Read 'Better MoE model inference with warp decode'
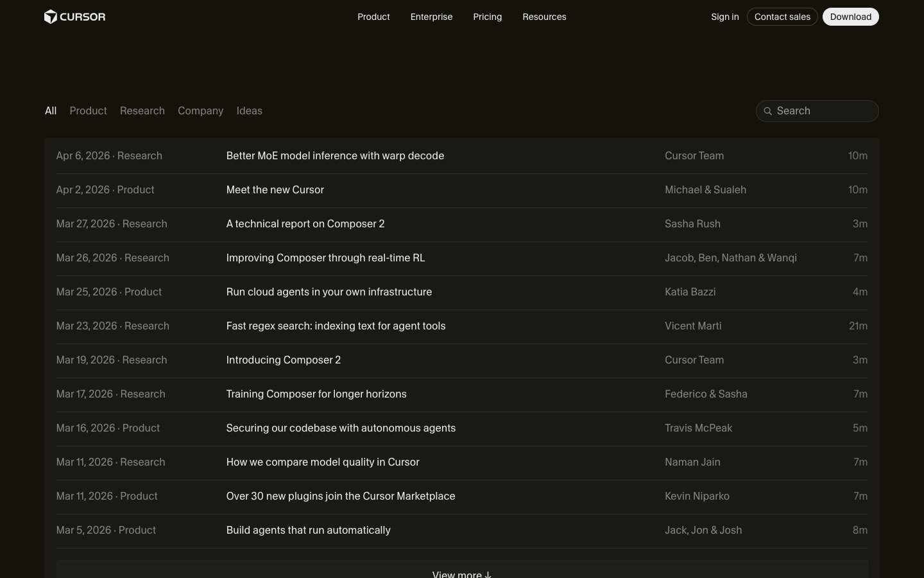 click(335, 156)
